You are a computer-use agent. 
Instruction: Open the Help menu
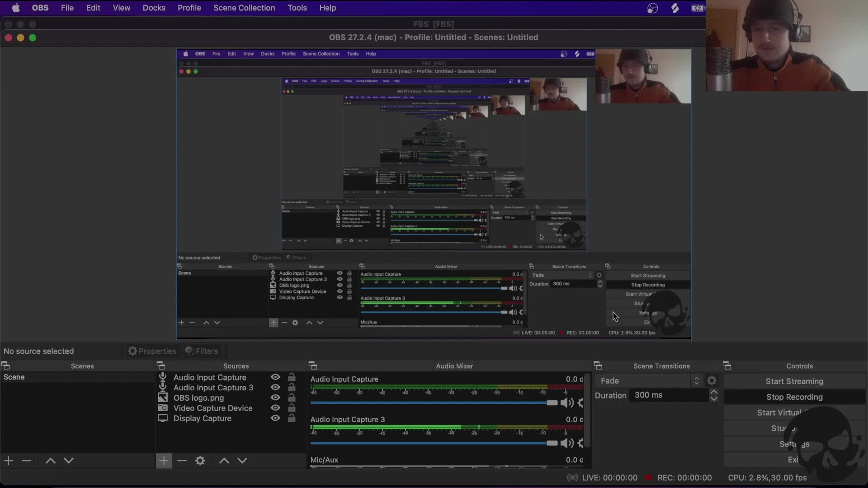327,8
